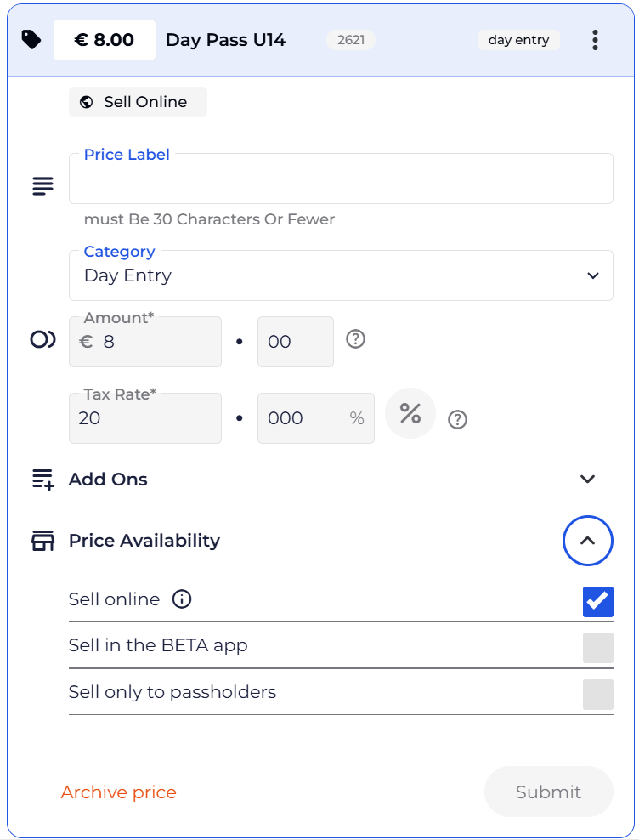Click the Amount help question mark icon
Screen dimensions: 639x840
pyautogui.click(x=356, y=339)
